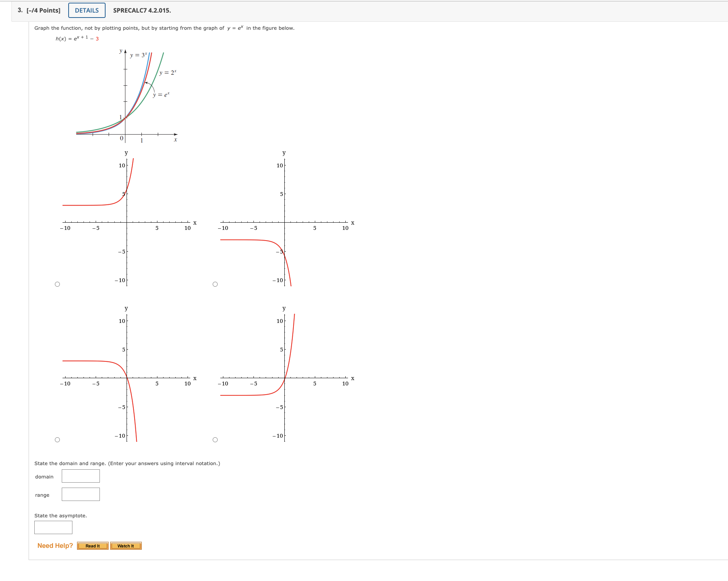Screen dimensions: 728x581
Task: Click the y = ex curve label
Action: click(162, 94)
